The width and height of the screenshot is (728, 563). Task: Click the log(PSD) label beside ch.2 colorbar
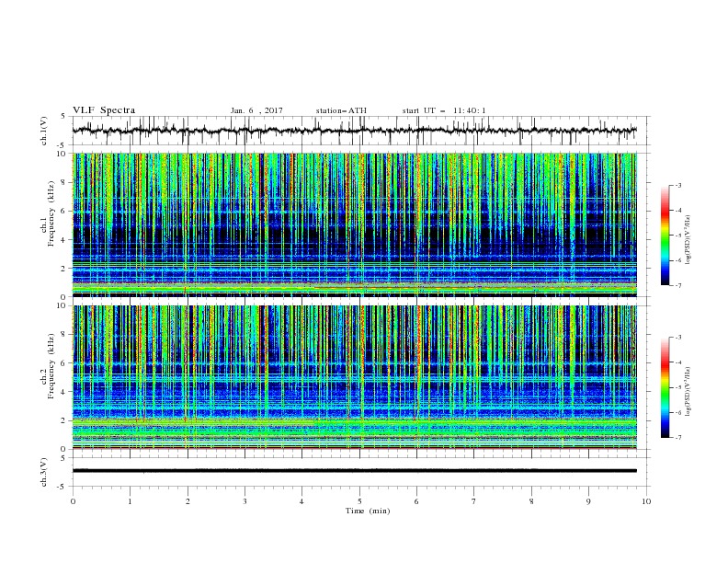(x=688, y=392)
